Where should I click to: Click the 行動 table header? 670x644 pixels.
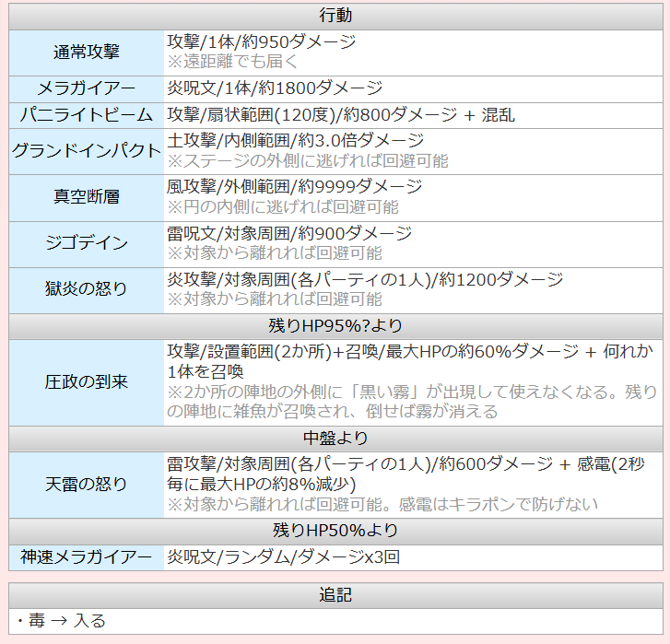tap(335, 16)
